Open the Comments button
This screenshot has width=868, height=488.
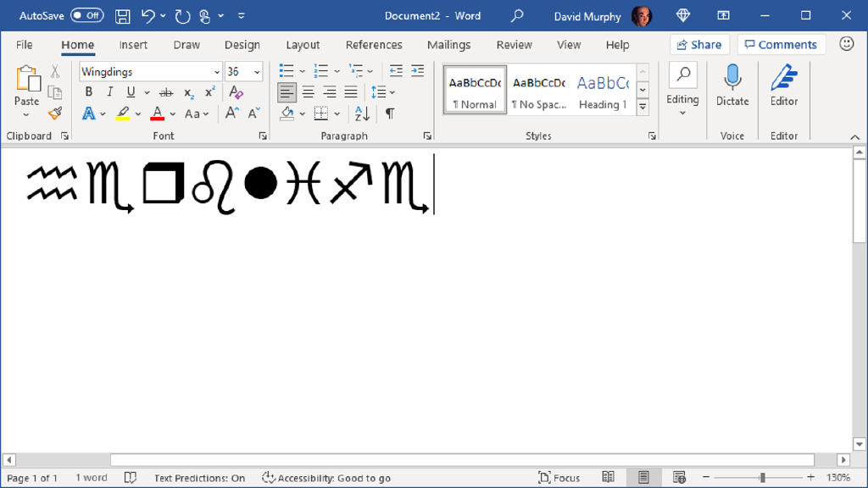(x=781, y=45)
